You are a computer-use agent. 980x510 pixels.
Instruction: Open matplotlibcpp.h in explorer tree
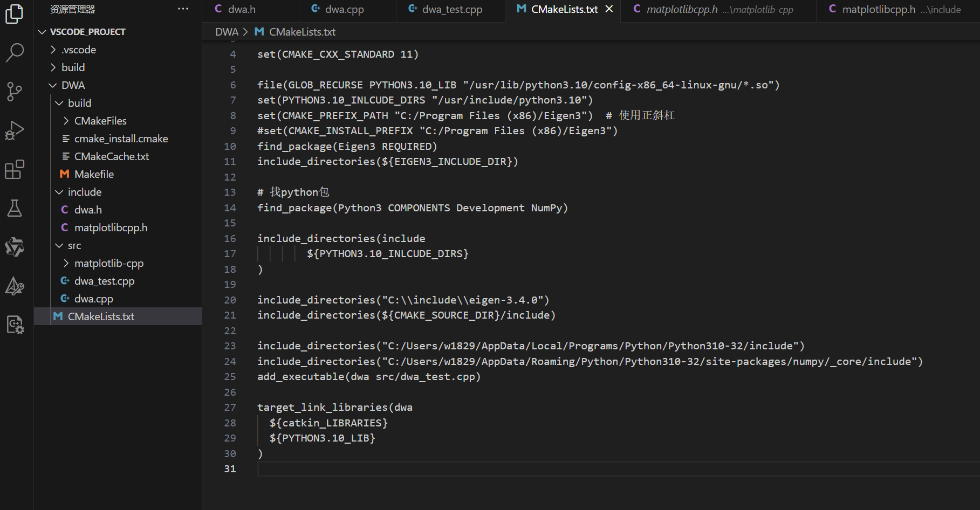pos(118,228)
